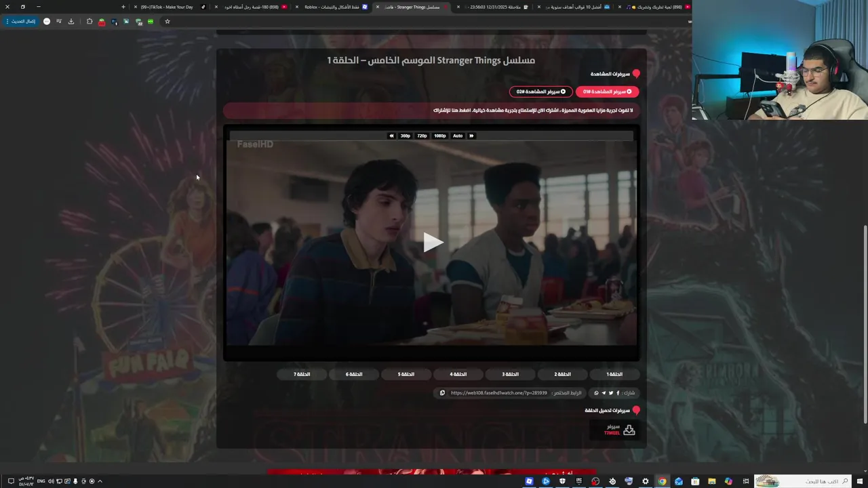Select 360p video quality
This screenshot has height=488, width=868.
click(406, 136)
